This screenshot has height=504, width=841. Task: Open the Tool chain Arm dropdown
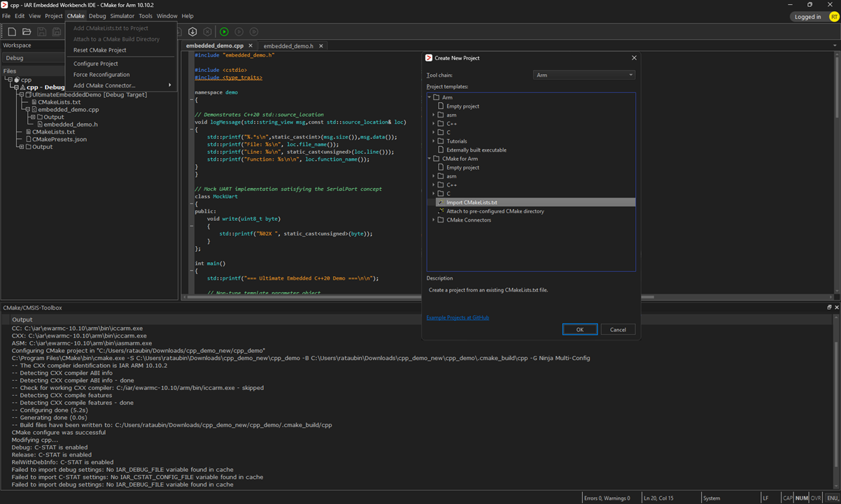[584, 75]
